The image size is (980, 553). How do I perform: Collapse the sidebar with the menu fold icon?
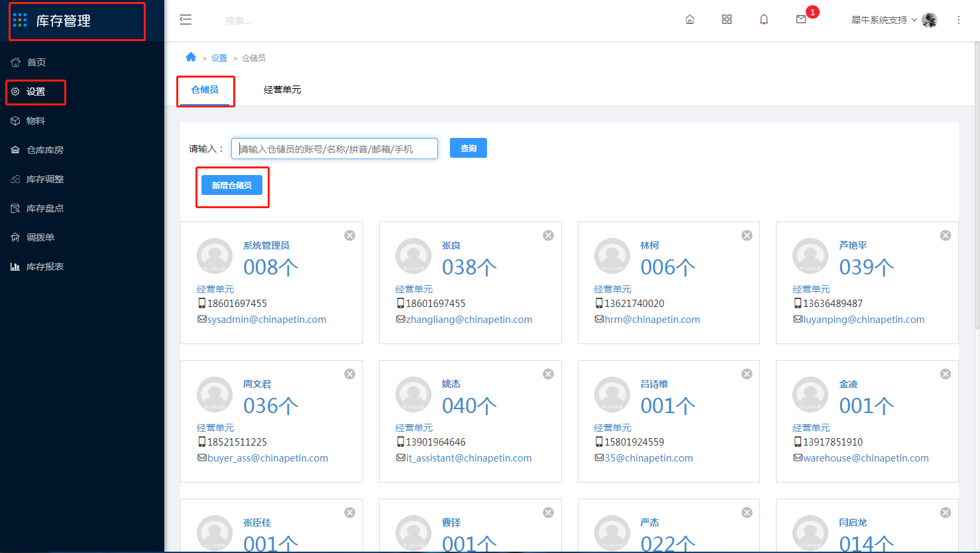(186, 20)
